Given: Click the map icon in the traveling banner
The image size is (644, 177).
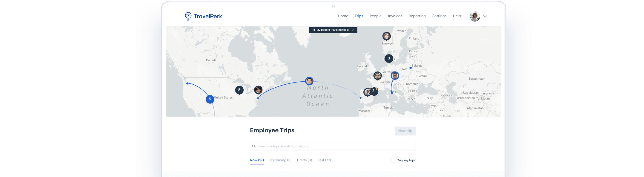Looking at the screenshot, I should pos(313,30).
